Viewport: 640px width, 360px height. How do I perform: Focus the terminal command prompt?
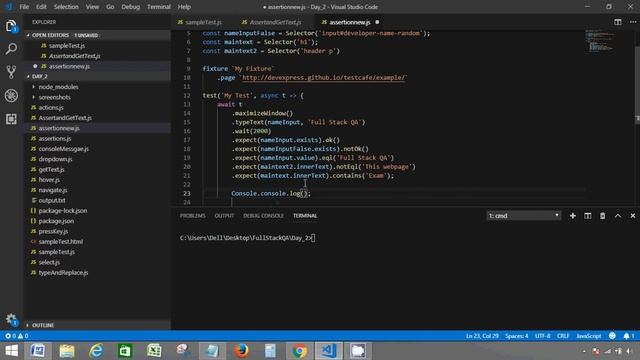pyautogui.click(x=247, y=238)
